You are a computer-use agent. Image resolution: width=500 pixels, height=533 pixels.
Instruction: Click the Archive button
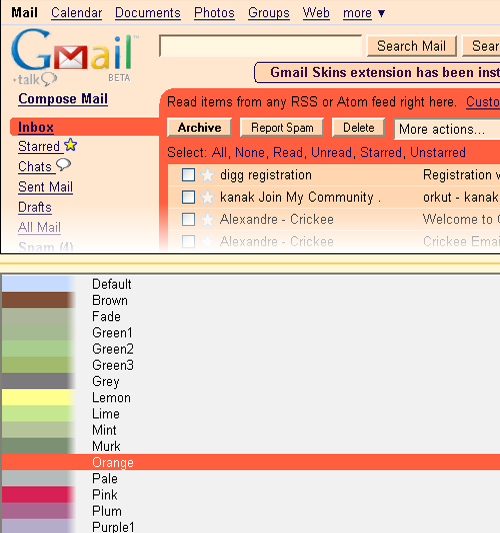[x=200, y=127]
